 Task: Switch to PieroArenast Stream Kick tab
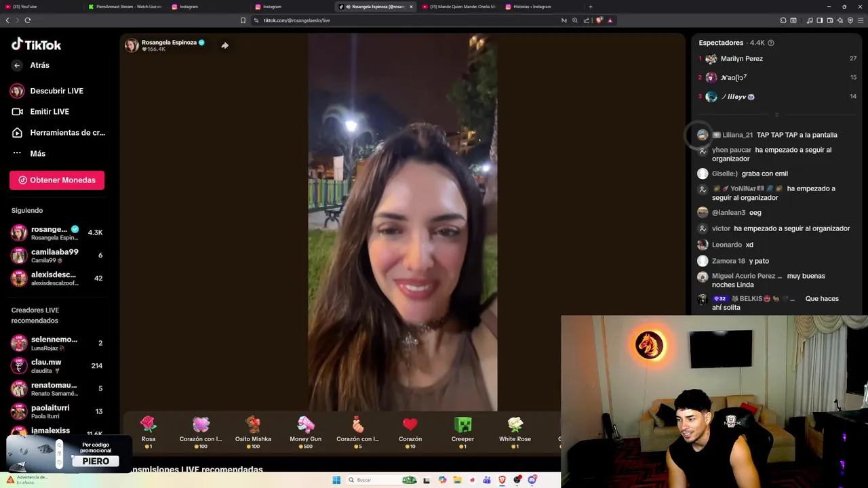tap(125, 7)
